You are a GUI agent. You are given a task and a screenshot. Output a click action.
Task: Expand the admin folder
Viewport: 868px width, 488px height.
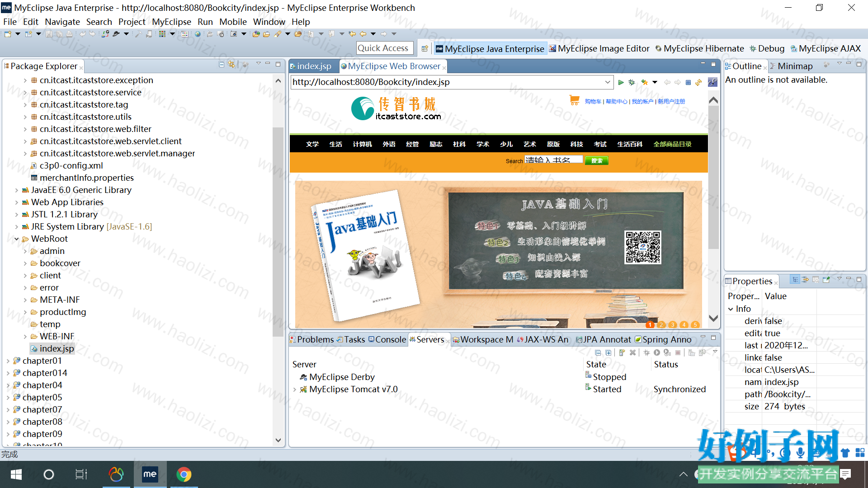pyautogui.click(x=25, y=251)
